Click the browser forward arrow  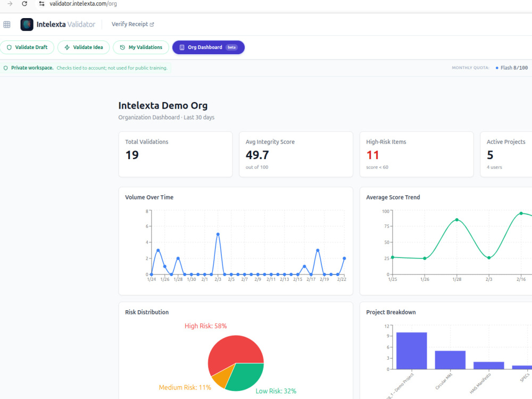(x=10, y=4)
